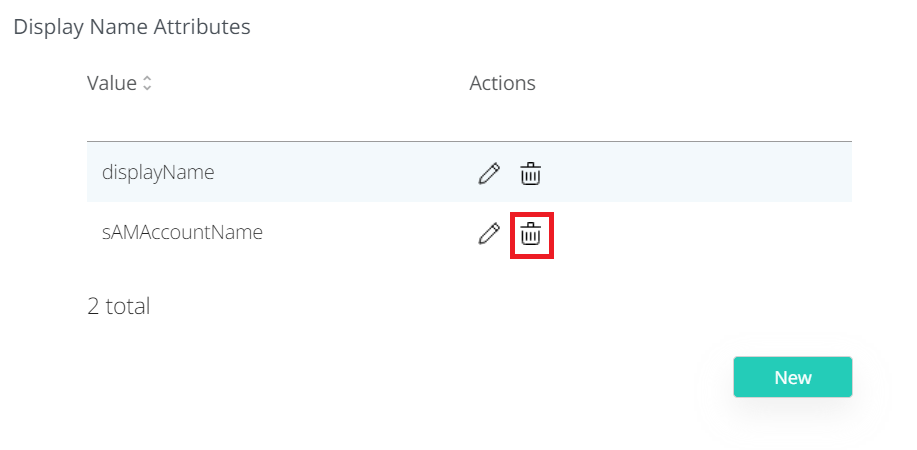Image resolution: width=917 pixels, height=450 pixels.
Task: Remove sAMAccountName with the trash icon
Action: [531, 235]
